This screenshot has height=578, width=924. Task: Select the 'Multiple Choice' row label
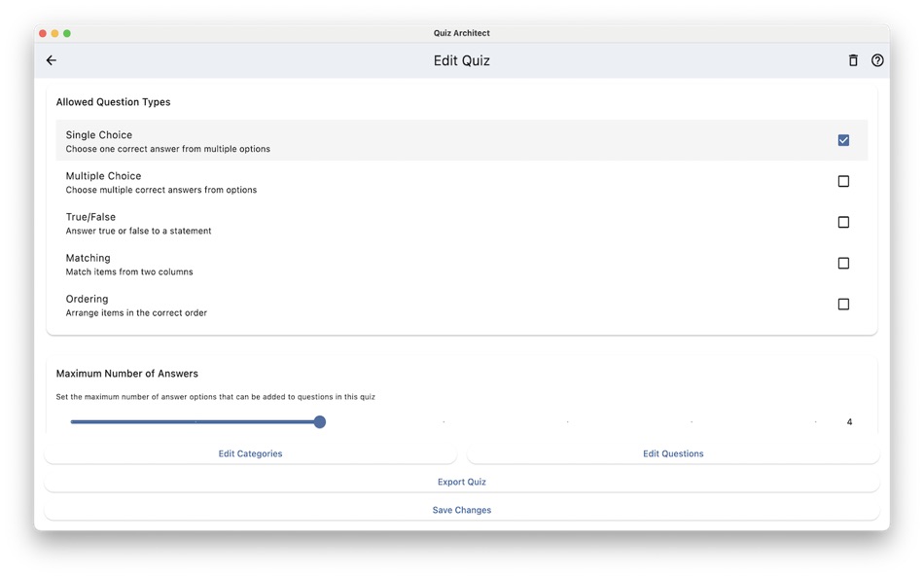click(103, 176)
